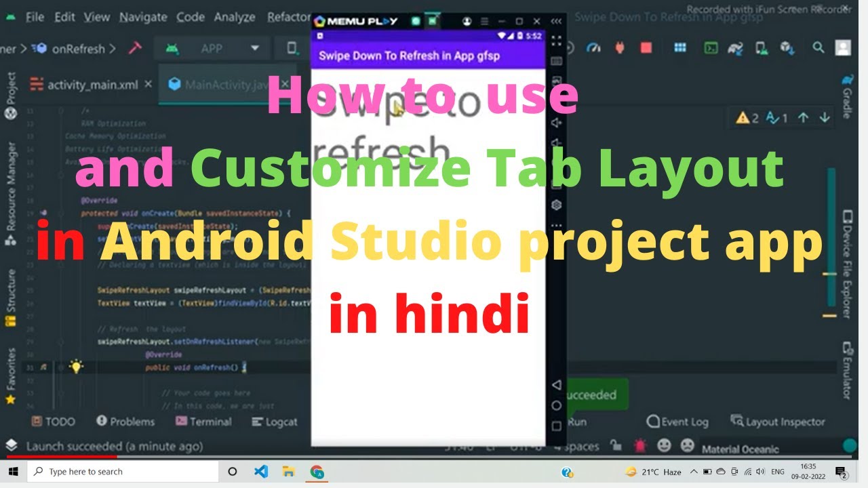The image size is (868, 488).
Task: Open MEmu settings gear icon
Action: tap(557, 204)
